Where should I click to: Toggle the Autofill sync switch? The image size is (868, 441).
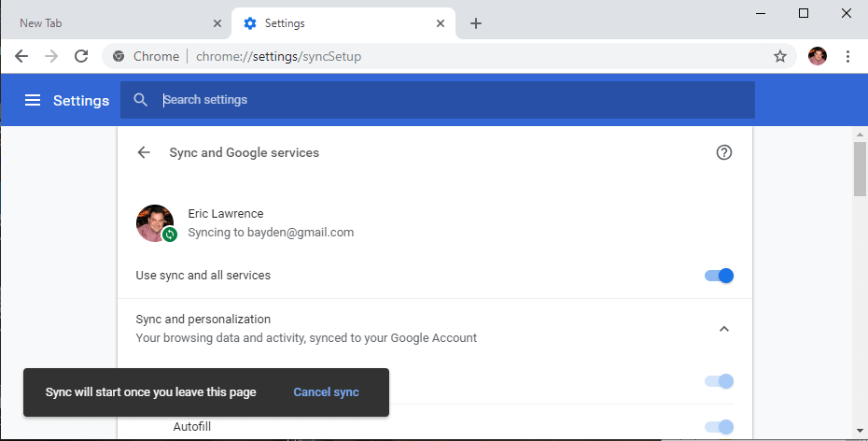719,427
